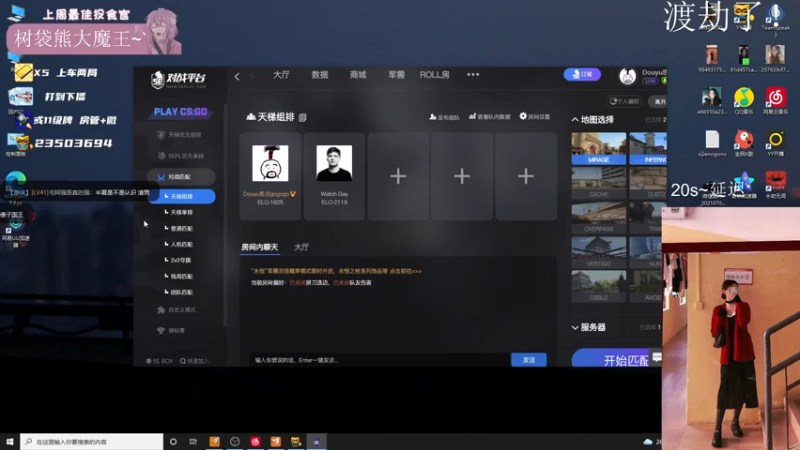Toggle the DUST2 map selection
This screenshot has height=450, width=800.
coord(648,183)
